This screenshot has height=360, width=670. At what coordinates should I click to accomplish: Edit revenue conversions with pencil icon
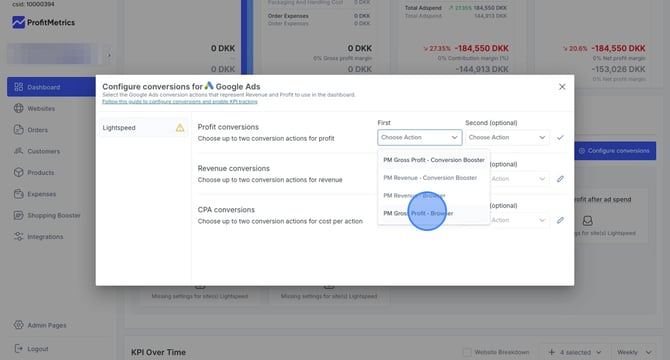point(560,179)
